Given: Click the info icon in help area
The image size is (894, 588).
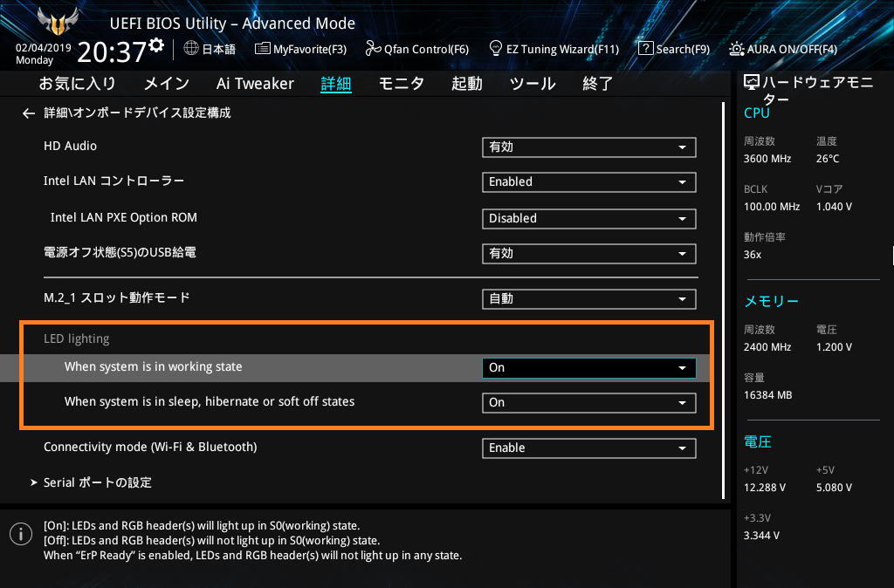Looking at the screenshot, I should click(21, 534).
